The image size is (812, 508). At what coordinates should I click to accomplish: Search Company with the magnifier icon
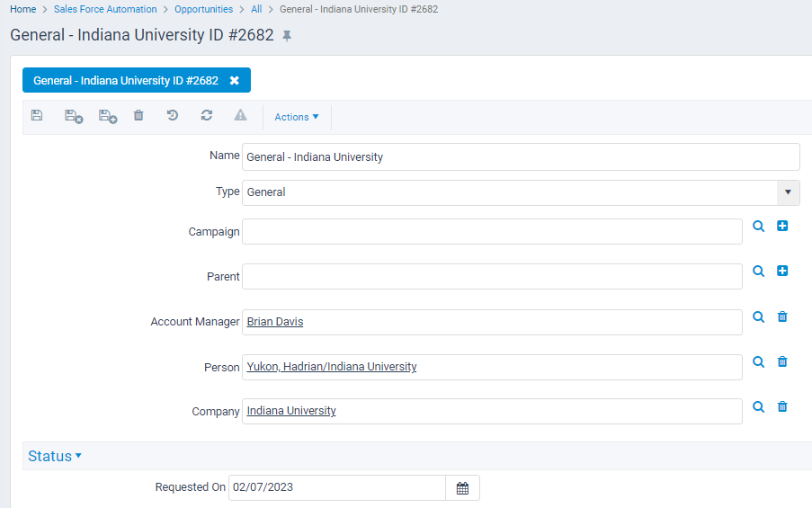point(758,407)
